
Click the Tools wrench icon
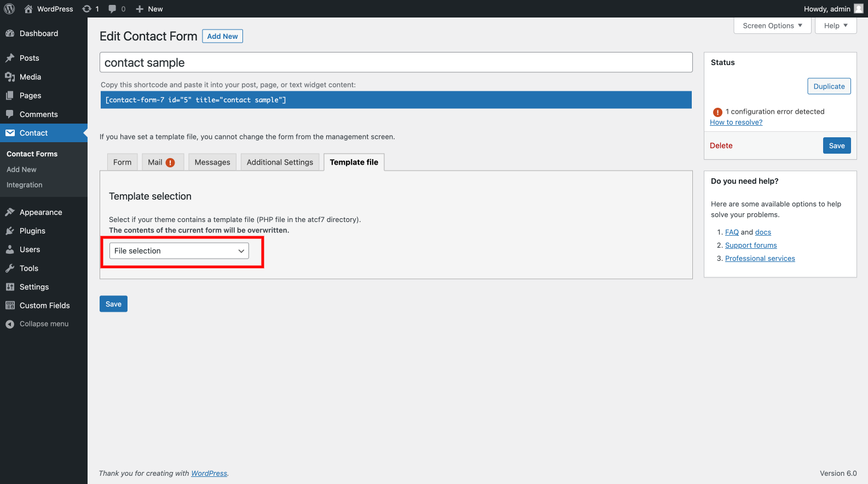point(10,269)
